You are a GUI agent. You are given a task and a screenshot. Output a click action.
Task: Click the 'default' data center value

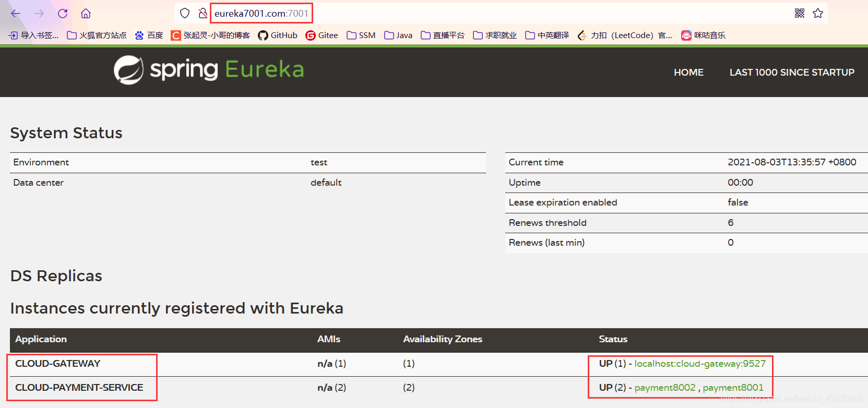tap(326, 183)
